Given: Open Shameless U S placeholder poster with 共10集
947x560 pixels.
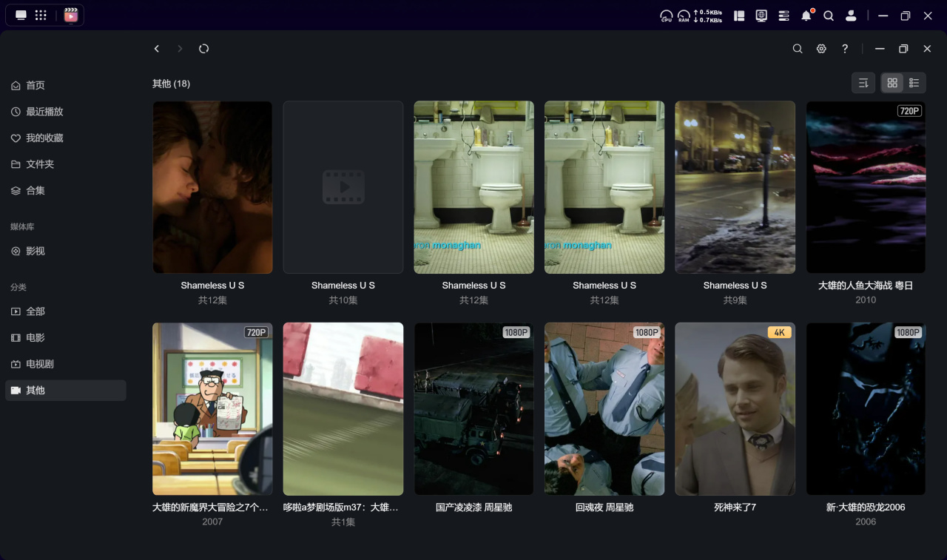Looking at the screenshot, I should pyautogui.click(x=343, y=187).
